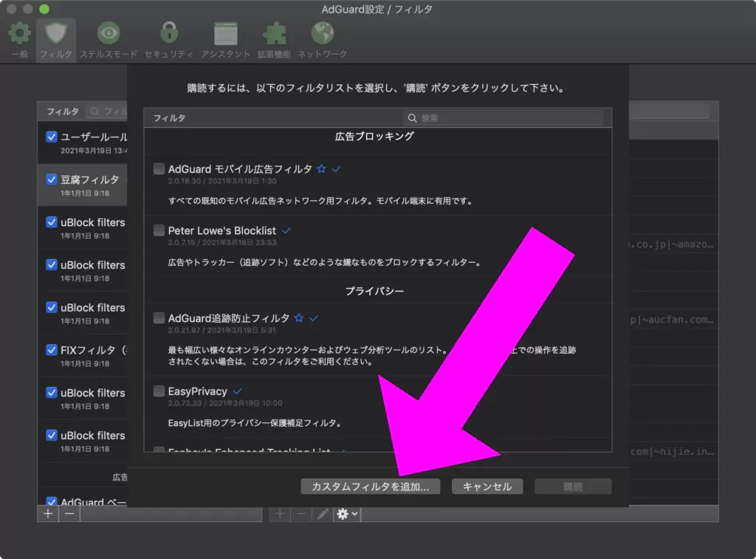Click the minus icon below the filter list
This screenshot has height=559, width=756.
tap(69, 514)
